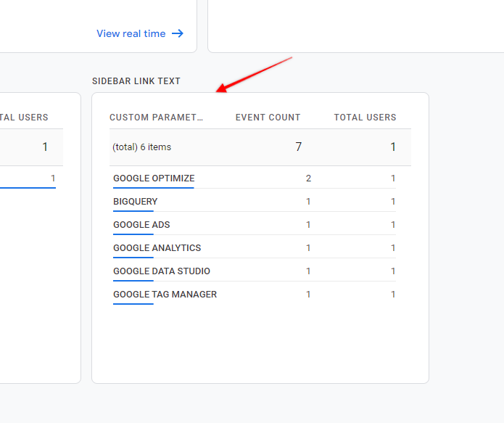
Task: Select the GOOGLE OPTIMIZE row
Action: (255, 178)
